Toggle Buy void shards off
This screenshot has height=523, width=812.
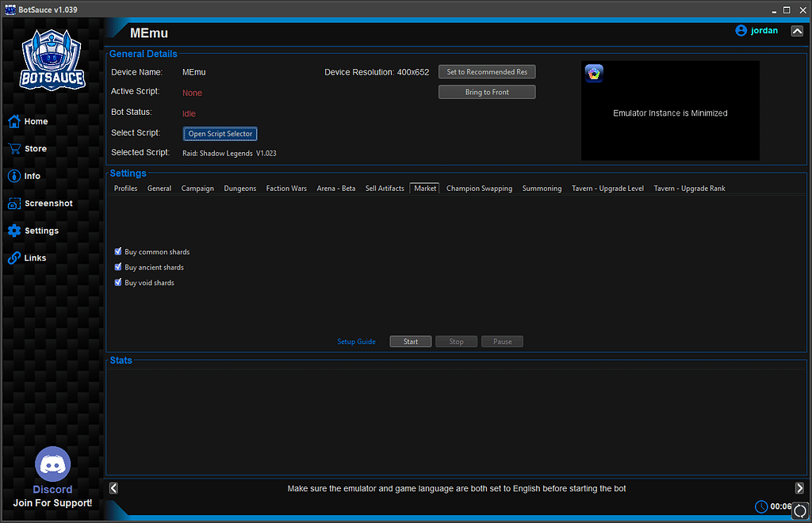tap(118, 282)
